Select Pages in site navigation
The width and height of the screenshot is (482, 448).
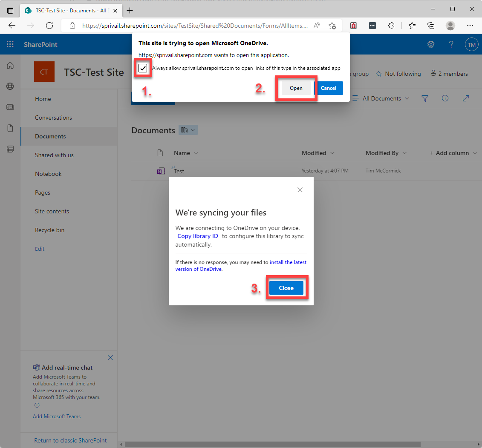coord(43,192)
